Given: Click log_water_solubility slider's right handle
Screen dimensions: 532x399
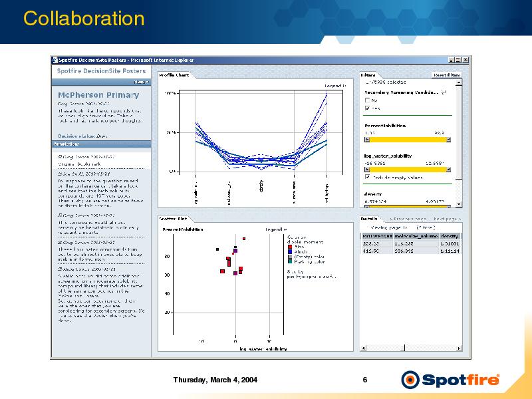Looking at the screenshot, I should click(x=448, y=170).
